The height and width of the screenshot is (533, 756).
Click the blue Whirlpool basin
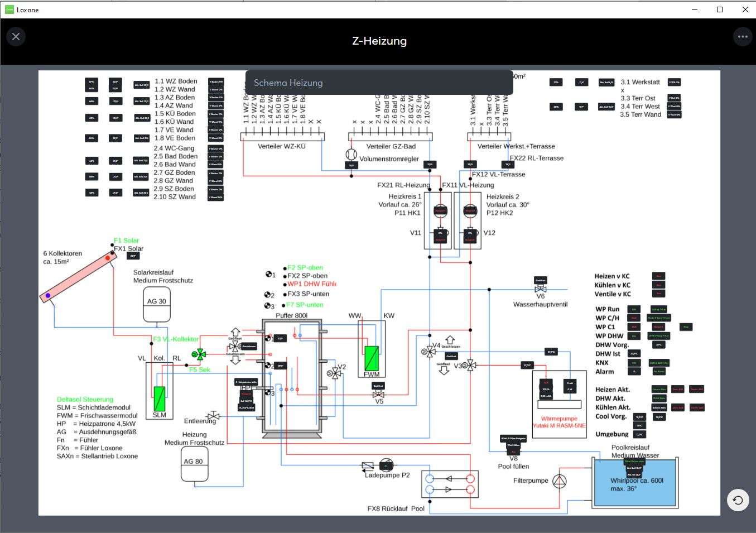(635, 482)
